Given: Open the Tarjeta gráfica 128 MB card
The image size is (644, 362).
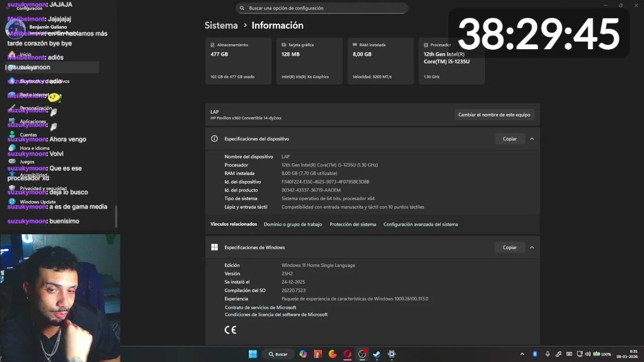Looking at the screenshot, I should 309,61.
